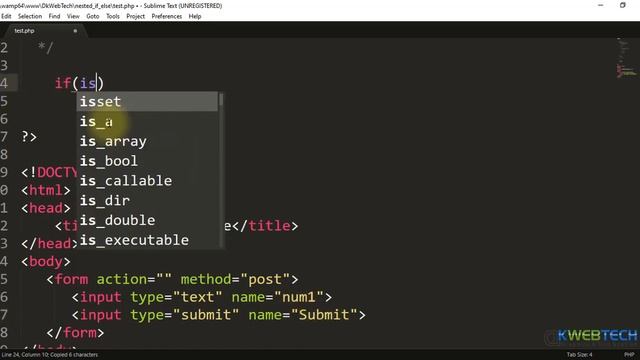Click the */ comment end line
Viewport: 640px width, 360px height.
pos(45,48)
